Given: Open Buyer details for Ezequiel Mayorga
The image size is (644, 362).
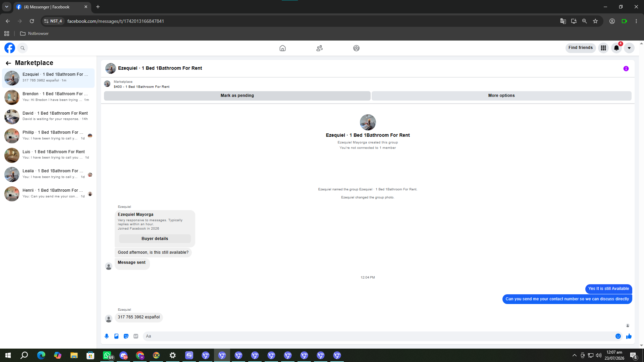Looking at the screenshot, I should click(x=155, y=239).
